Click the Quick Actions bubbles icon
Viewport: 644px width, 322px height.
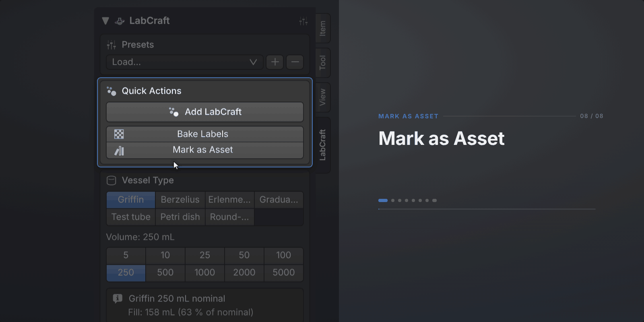click(111, 91)
